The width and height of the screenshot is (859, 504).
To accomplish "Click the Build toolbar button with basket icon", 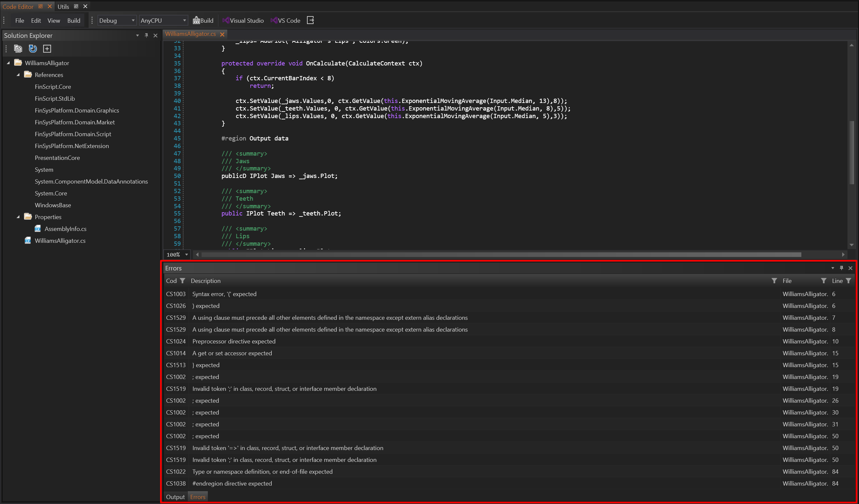I will point(203,20).
